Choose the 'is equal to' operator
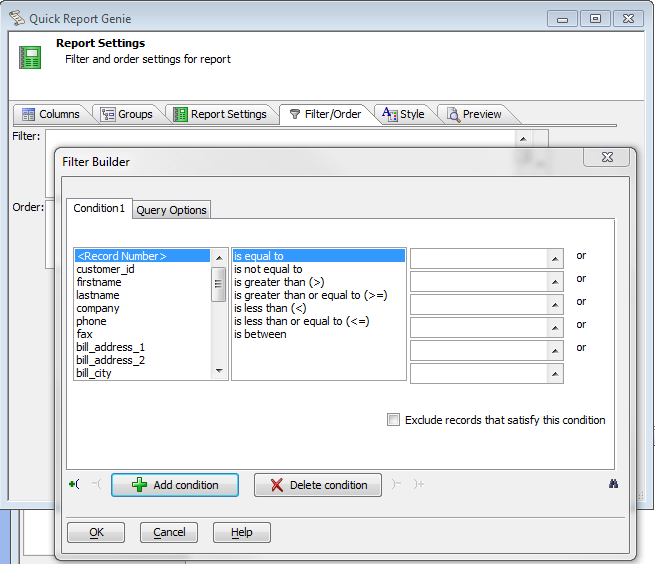The height and width of the screenshot is (564, 655). coord(319,256)
